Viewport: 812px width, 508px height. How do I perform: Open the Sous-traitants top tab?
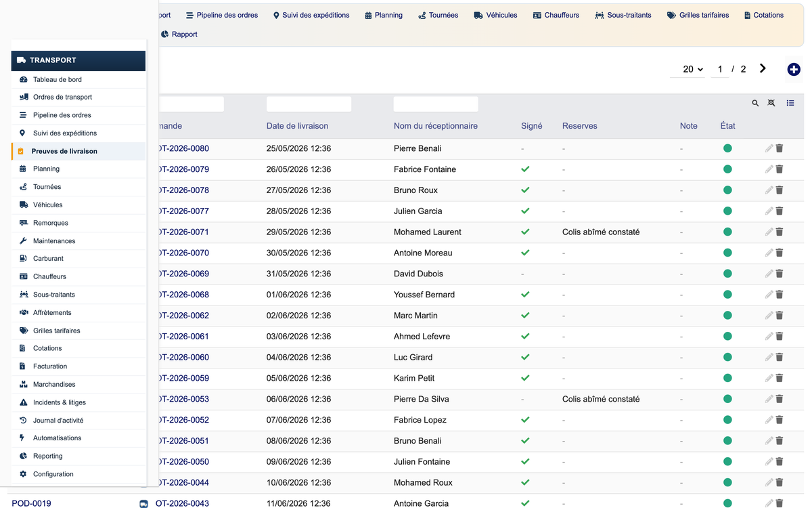623,15
